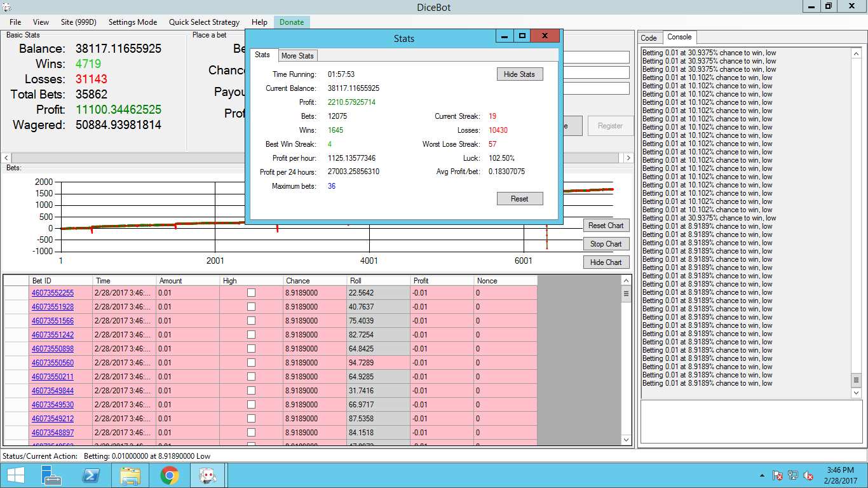The image size is (868, 488).
Task: Click the DiceBot taskbar icon
Action: (208, 475)
